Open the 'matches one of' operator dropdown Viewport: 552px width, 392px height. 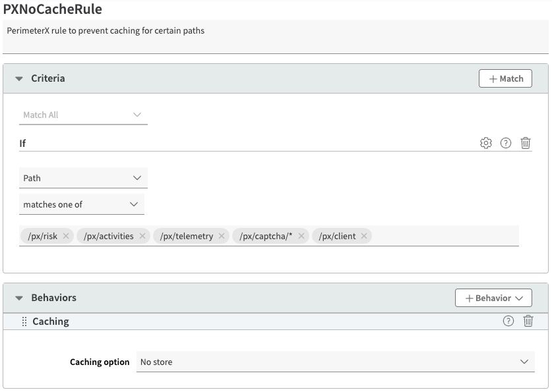point(82,204)
